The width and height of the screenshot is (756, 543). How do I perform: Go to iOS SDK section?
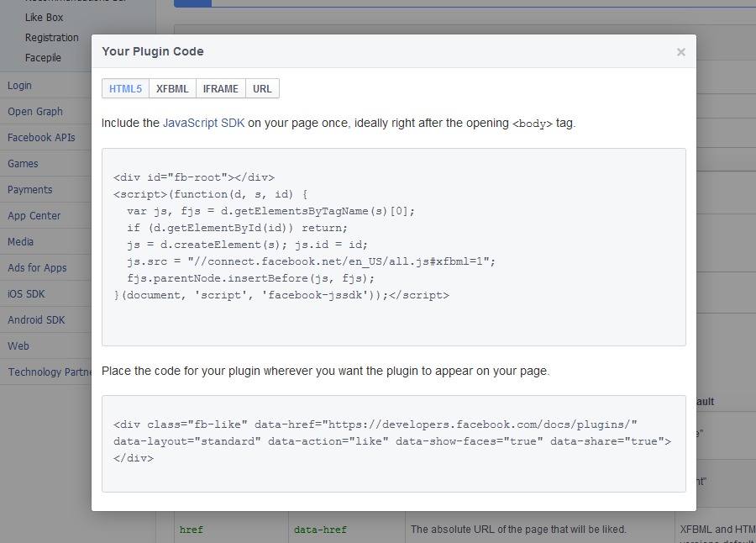(x=26, y=294)
